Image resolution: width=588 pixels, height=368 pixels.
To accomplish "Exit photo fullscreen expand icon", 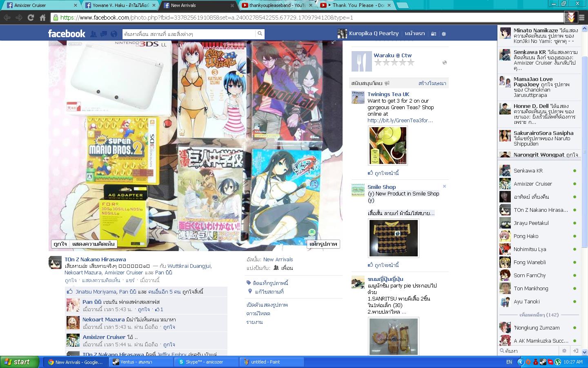I will pos(334,42).
